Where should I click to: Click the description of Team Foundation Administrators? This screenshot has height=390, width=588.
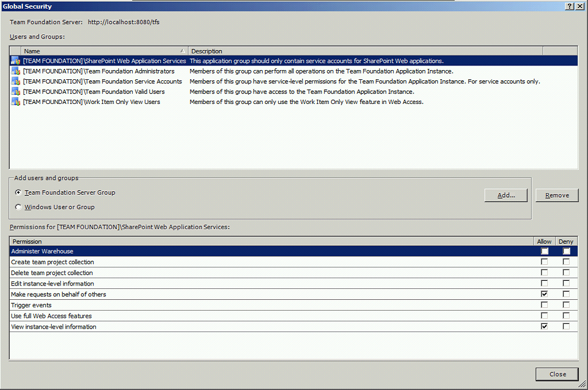[321, 71]
